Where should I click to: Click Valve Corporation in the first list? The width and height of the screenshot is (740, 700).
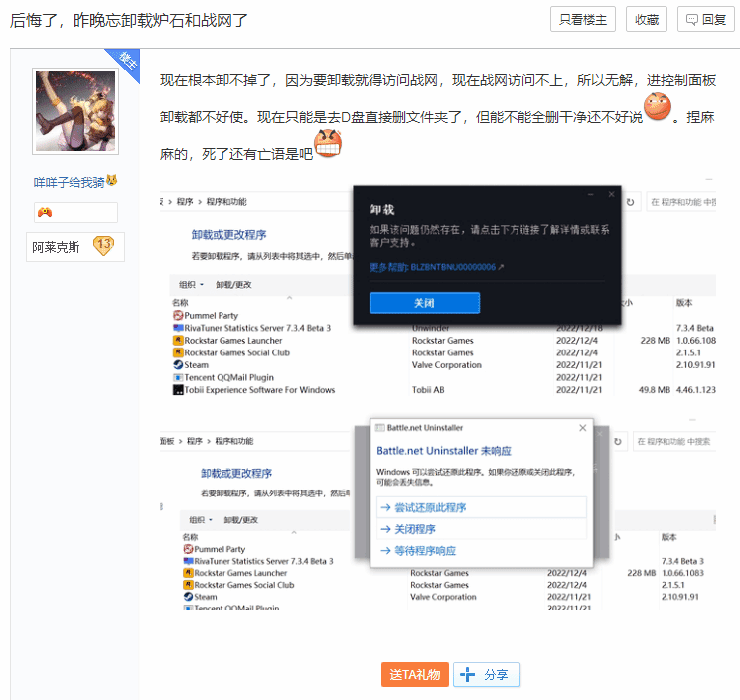coord(446,365)
